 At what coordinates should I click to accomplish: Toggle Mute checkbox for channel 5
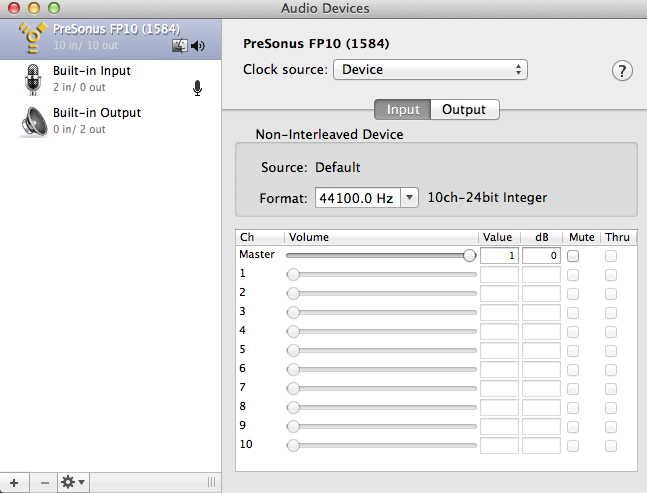point(573,351)
